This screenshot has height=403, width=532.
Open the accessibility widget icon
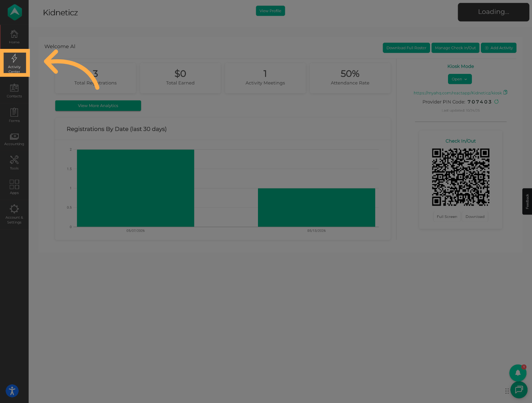click(x=12, y=391)
